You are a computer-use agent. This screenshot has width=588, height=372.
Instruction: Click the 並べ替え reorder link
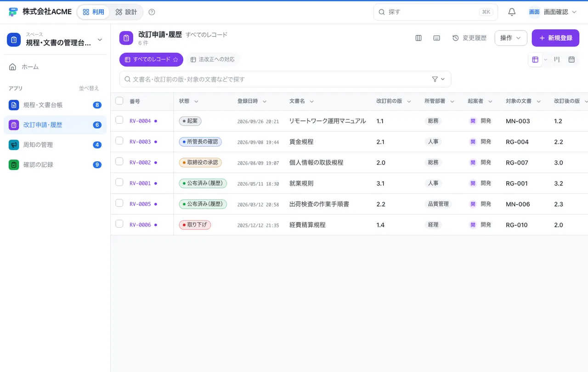(89, 88)
